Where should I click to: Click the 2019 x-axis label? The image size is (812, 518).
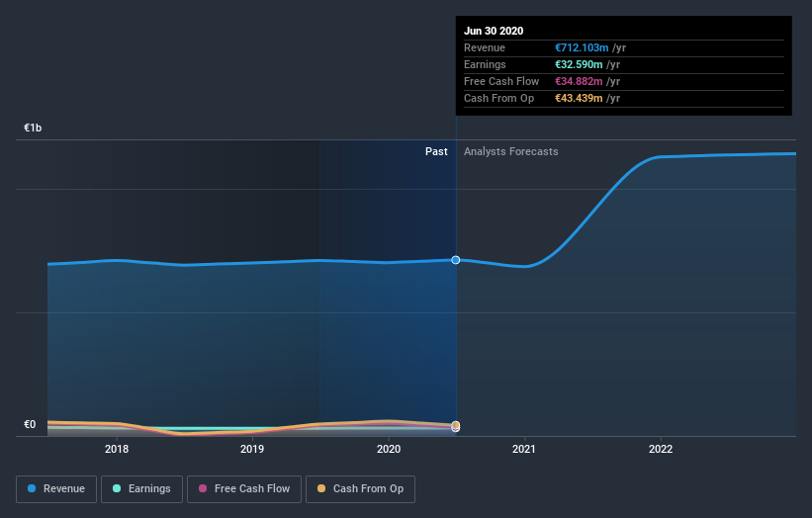tap(252, 449)
